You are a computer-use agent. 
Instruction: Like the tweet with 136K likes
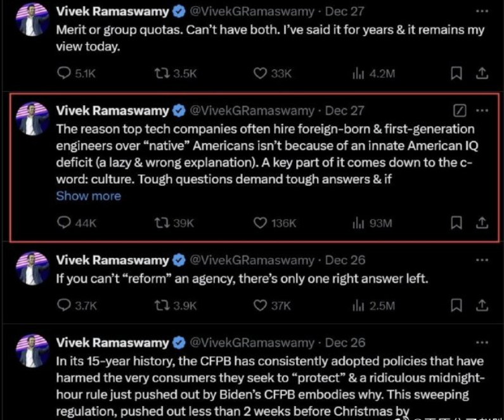click(x=260, y=223)
